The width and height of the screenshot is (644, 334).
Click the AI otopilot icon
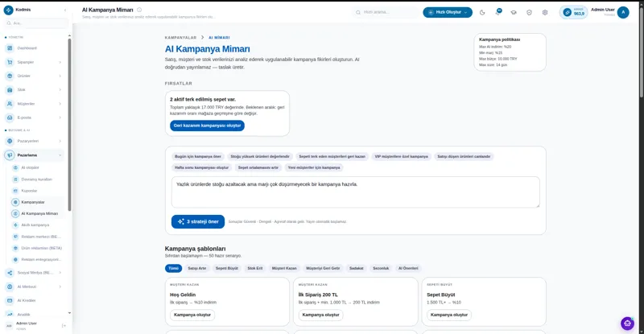pyautogui.click(x=15, y=167)
